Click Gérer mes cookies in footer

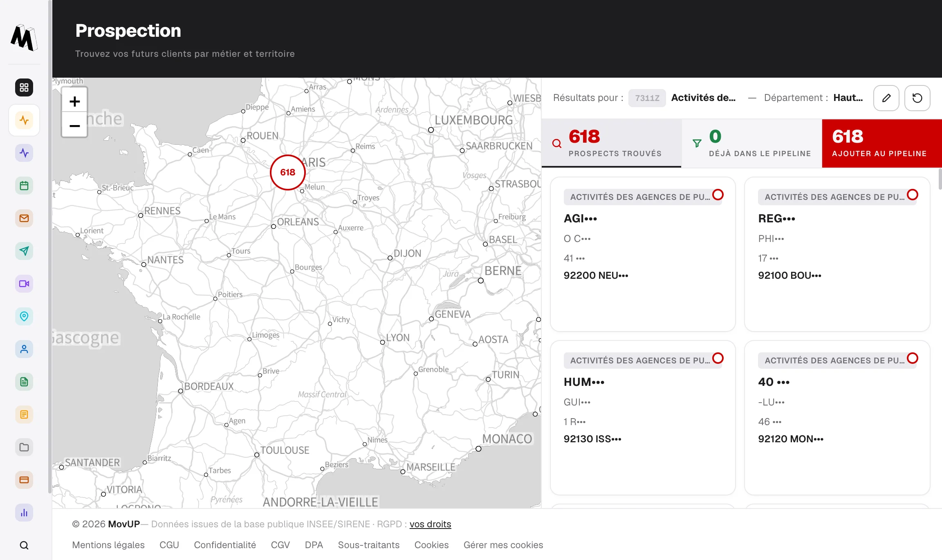coord(503,545)
